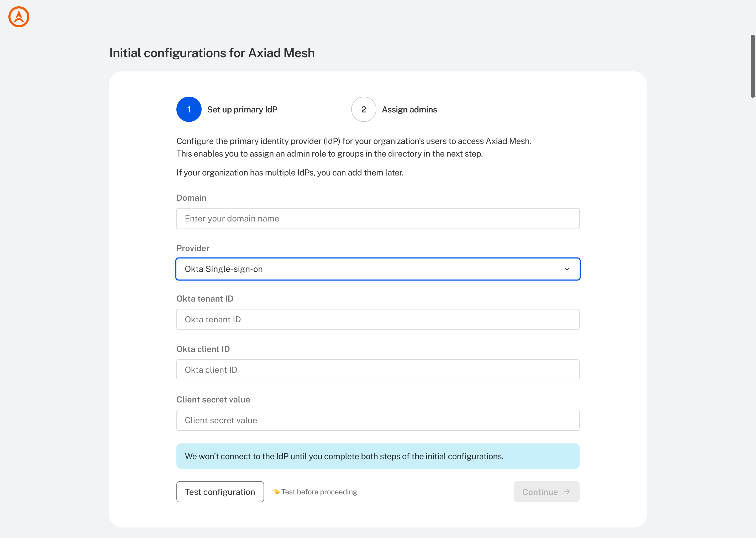Click the Axiad orange logo icon

point(19,17)
